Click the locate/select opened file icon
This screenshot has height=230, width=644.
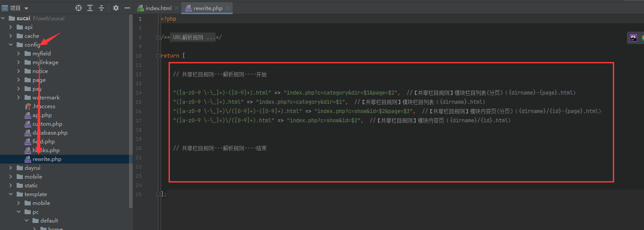click(79, 8)
